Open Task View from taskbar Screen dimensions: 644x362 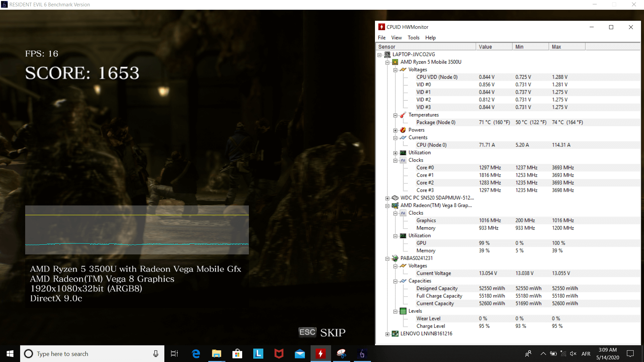pos(174,354)
